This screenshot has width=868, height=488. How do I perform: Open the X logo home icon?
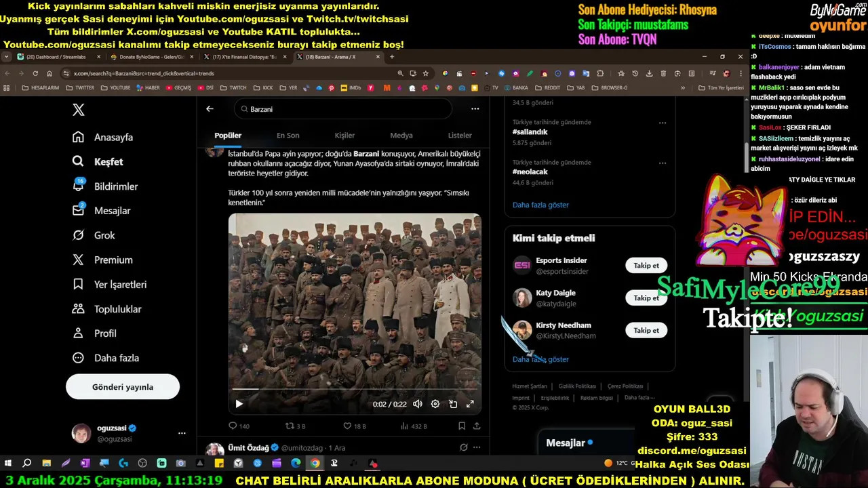[x=79, y=110]
